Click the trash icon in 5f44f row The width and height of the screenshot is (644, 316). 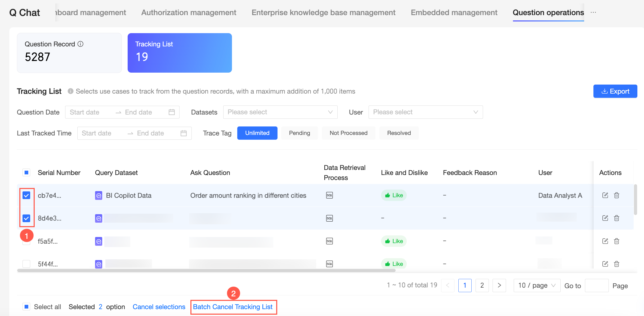click(x=616, y=264)
